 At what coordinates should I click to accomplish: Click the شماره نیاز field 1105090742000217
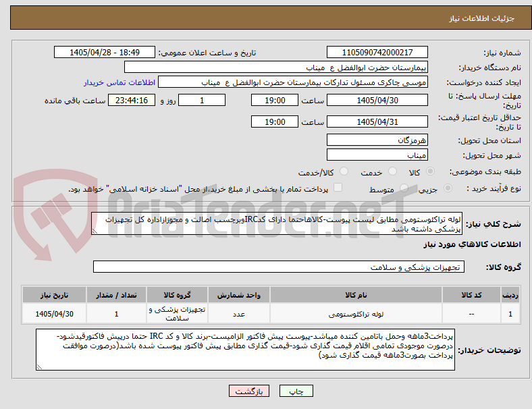(x=377, y=52)
